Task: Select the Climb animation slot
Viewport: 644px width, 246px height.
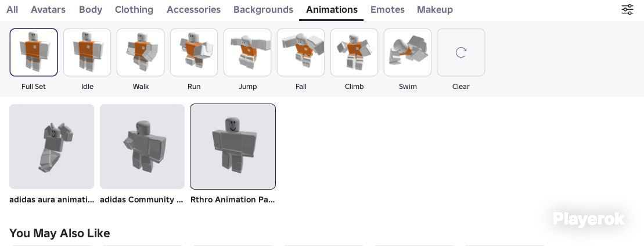Action: [354, 52]
